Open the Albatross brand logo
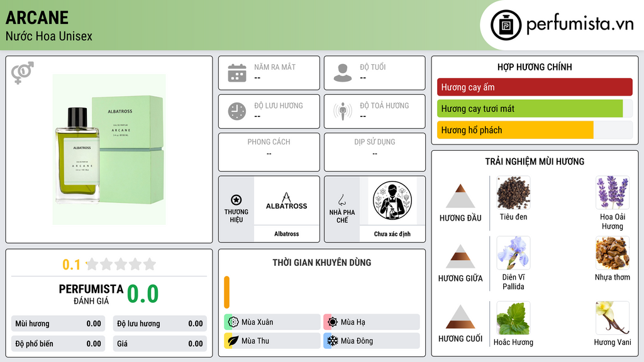 [286, 200]
